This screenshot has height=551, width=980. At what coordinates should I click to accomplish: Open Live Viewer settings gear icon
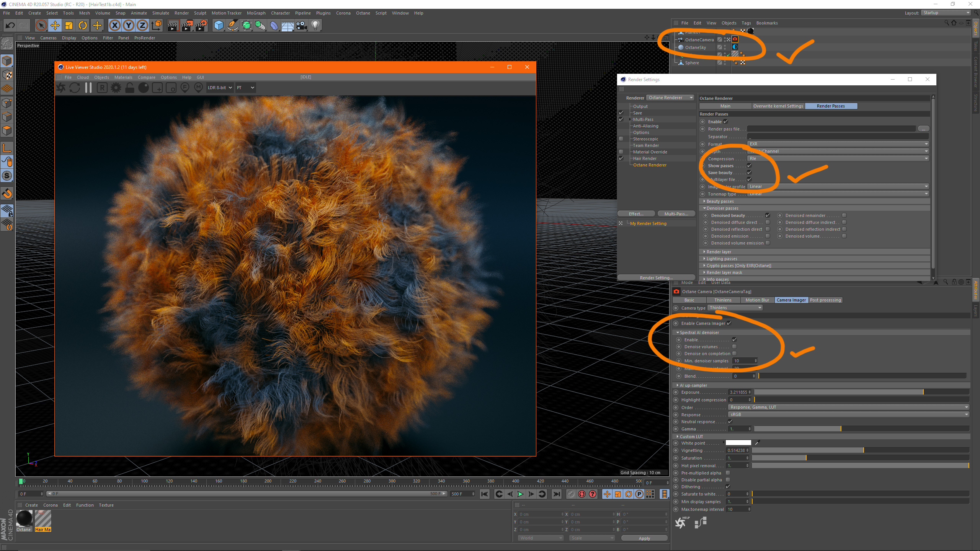point(116,88)
